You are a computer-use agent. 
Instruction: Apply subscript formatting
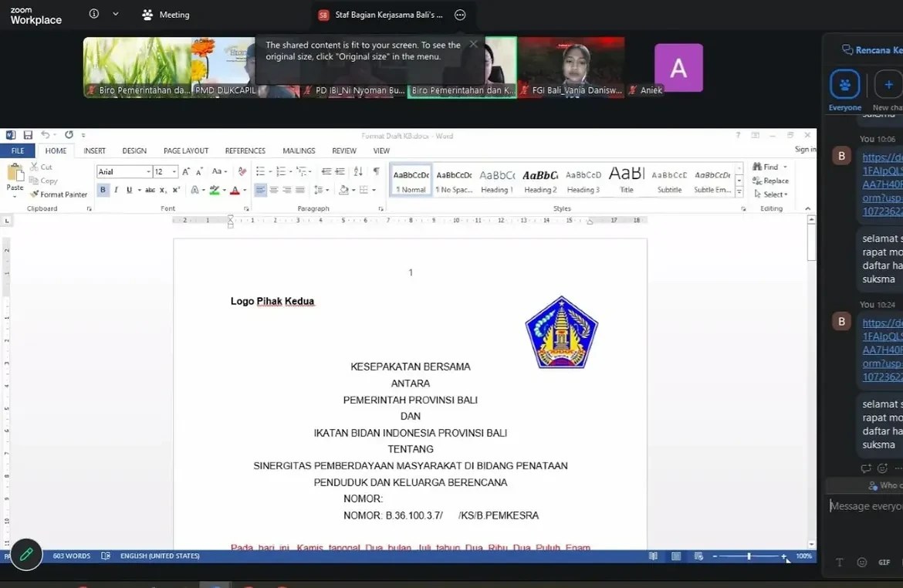(163, 190)
